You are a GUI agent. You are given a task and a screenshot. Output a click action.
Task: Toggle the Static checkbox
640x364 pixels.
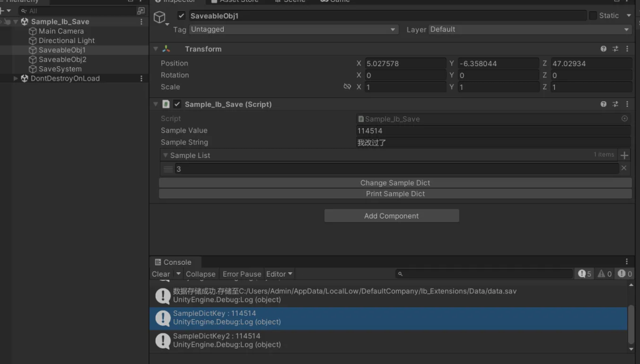point(592,16)
